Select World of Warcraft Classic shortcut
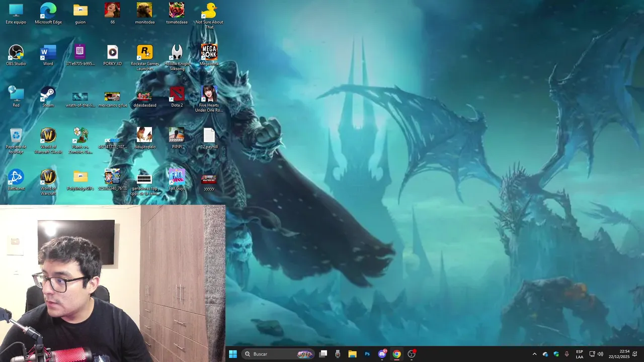The height and width of the screenshot is (362, 644). coord(48,141)
